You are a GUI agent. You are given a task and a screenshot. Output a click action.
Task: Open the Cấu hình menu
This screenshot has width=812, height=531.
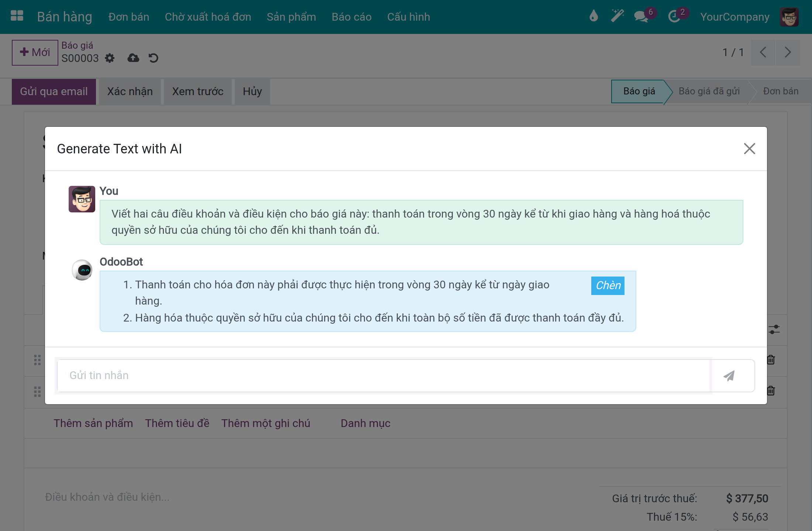[409, 17]
